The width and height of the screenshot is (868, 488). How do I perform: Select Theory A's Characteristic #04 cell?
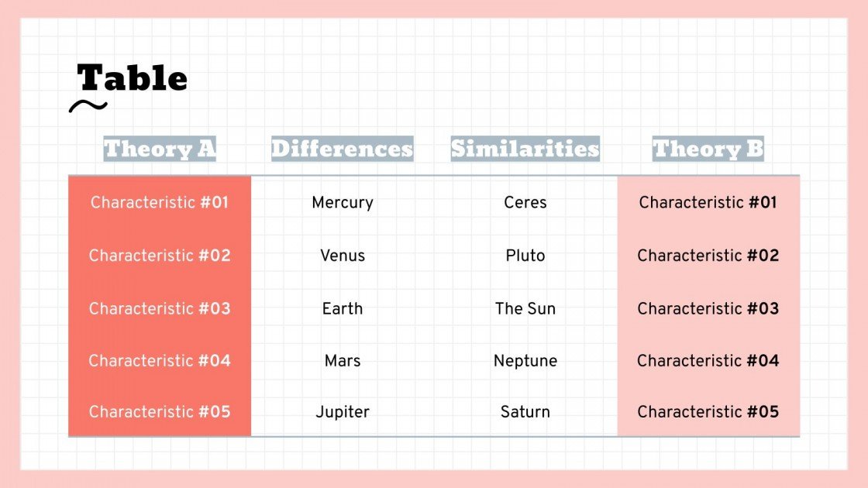[x=160, y=361]
